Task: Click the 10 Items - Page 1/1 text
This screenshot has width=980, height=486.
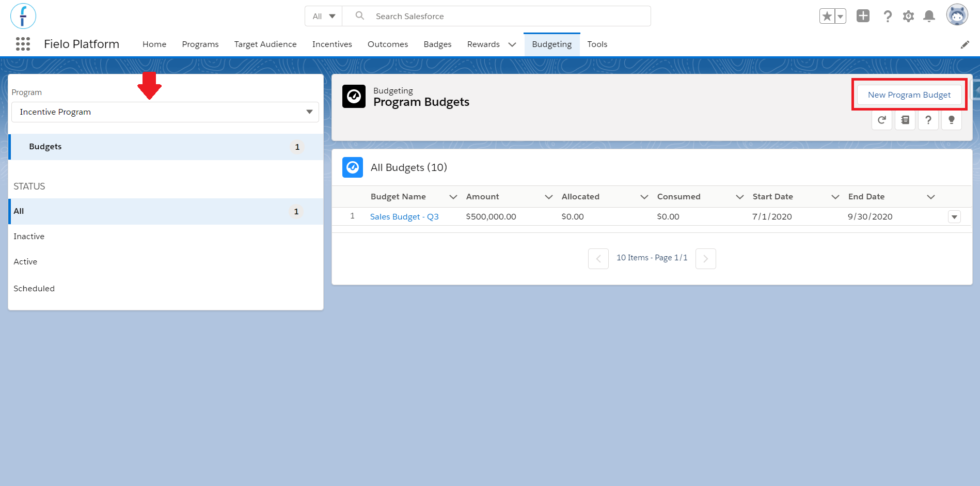Action: [x=652, y=258]
